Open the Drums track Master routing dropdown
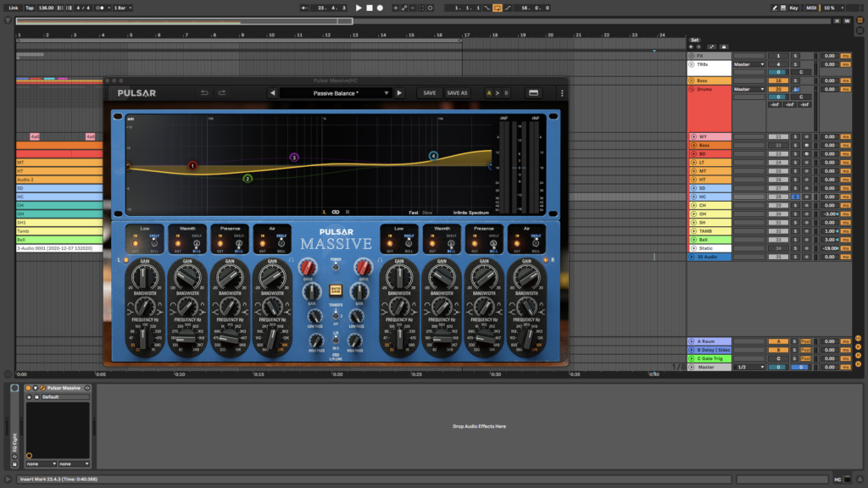This screenshot has width=868, height=488. click(x=749, y=89)
